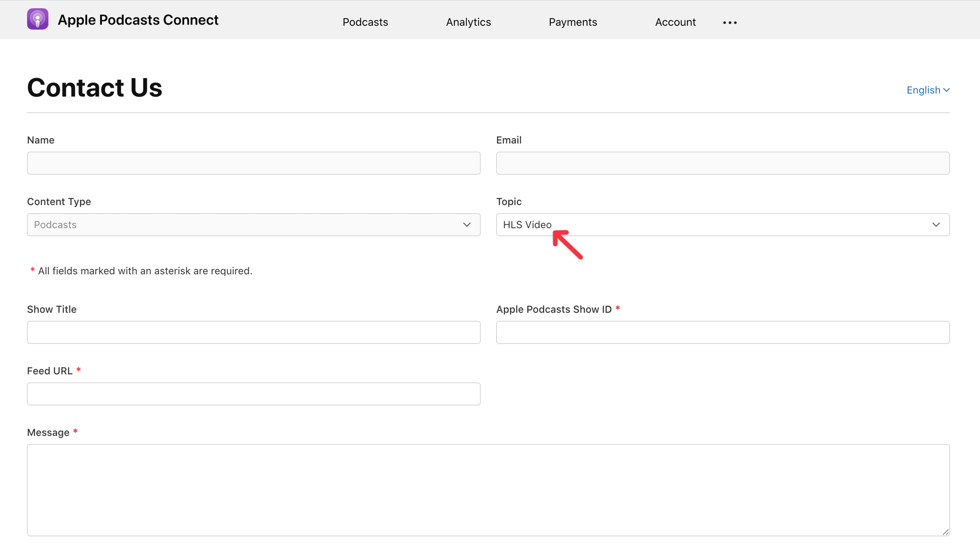Click inside the Message text area
Image resolution: width=980 pixels, height=554 pixels.
(488, 490)
